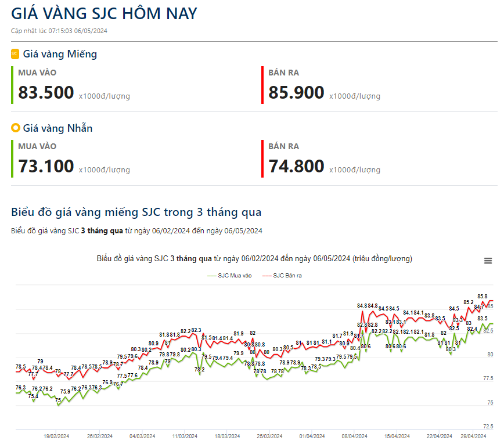Click the 85.8 peak data label
504x444 pixels.
coord(482,297)
